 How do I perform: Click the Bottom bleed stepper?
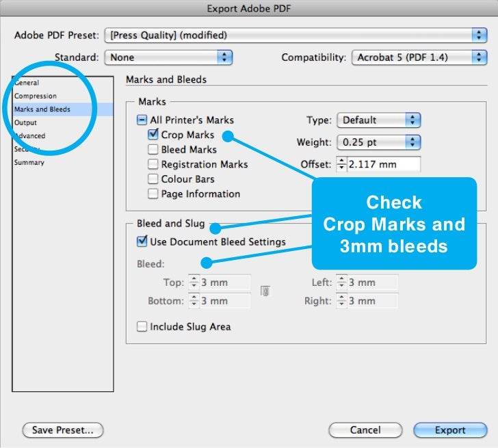(x=194, y=301)
